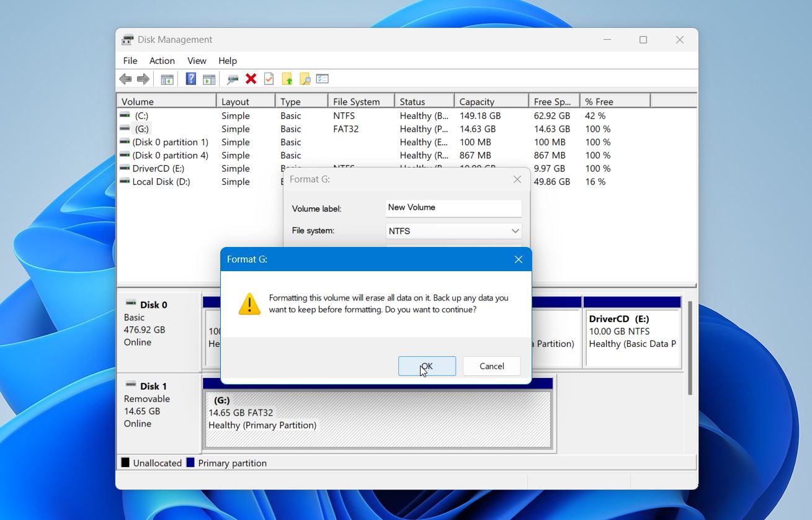Screen dimensions: 812x520
Task: Close the background Format G: settings dialog
Action: click(x=517, y=179)
